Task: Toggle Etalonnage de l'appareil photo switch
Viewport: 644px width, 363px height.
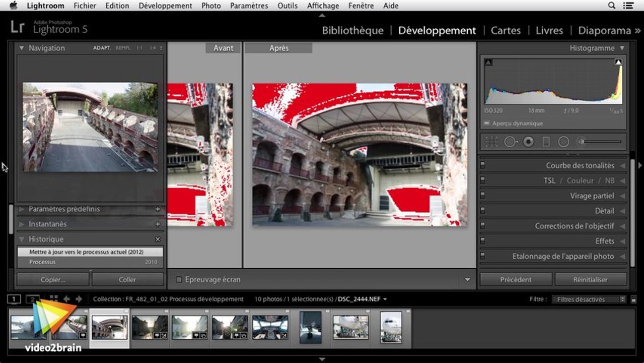Action: (482, 256)
